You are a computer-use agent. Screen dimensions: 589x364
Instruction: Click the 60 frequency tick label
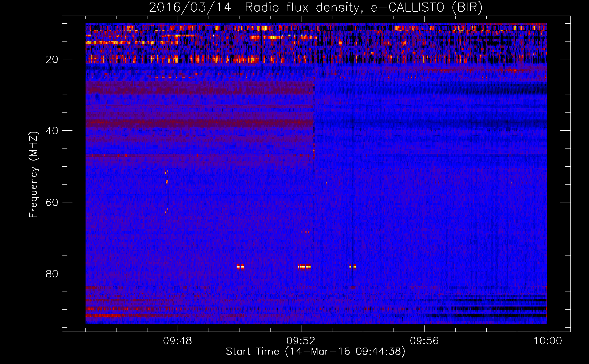click(52, 202)
